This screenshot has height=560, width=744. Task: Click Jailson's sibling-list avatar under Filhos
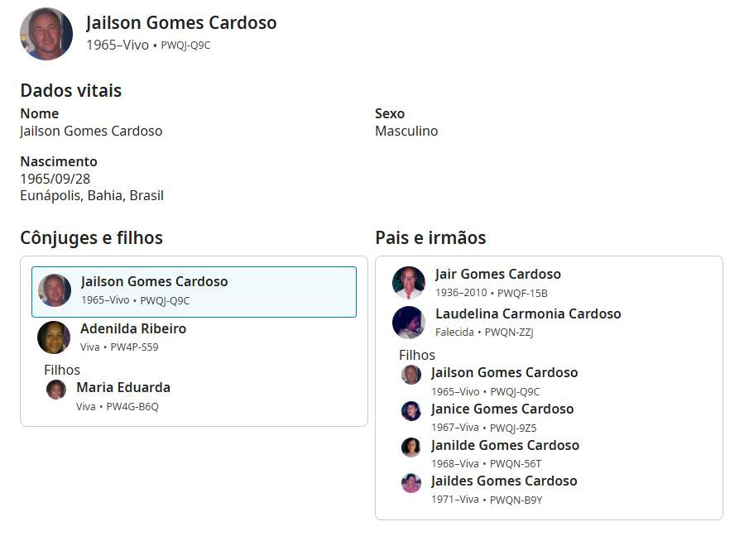[411, 375]
